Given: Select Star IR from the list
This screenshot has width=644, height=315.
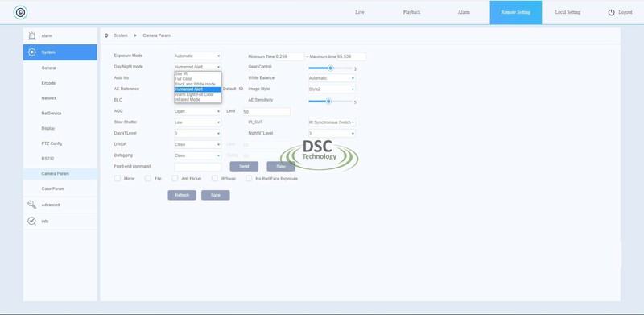Looking at the screenshot, I should [197, 73].
